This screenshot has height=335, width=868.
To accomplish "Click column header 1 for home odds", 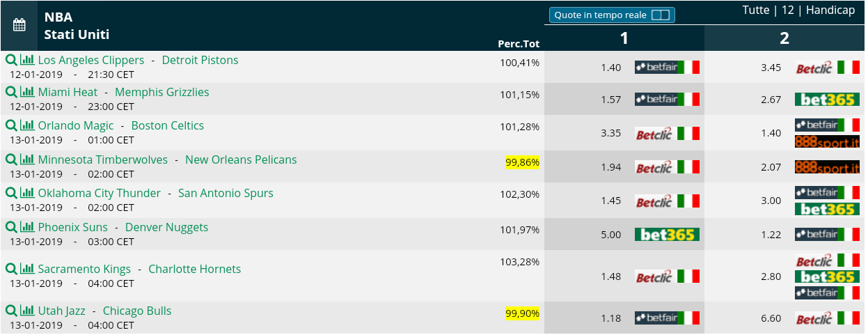I will 624,38.
